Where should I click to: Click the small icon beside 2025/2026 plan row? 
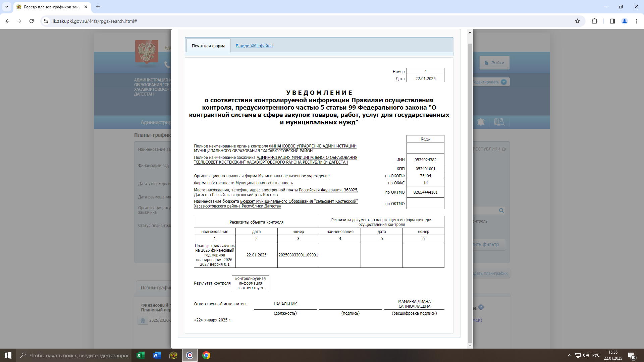click(143, 321)
